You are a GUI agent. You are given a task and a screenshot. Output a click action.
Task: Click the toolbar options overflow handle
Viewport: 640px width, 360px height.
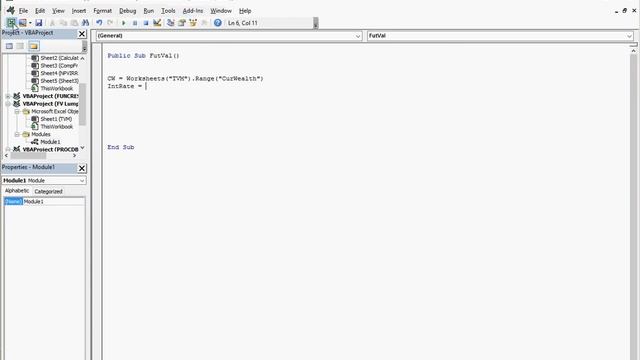[316, 23]
